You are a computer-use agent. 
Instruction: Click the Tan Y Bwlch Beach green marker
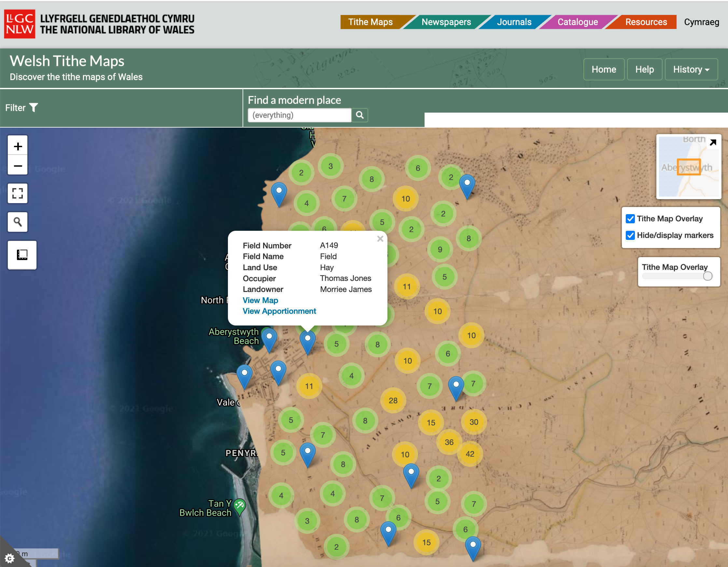coord(240,507)
